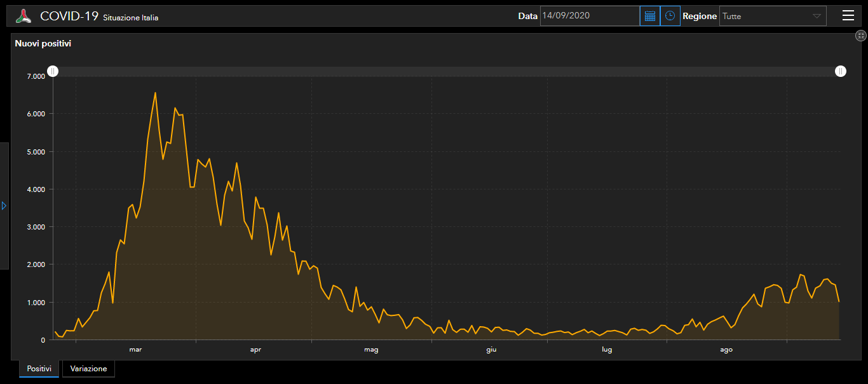Viewport: 868px width, 384px height.
Task: Expand the left side panel arrow
Action: click(x=4, y=206)
